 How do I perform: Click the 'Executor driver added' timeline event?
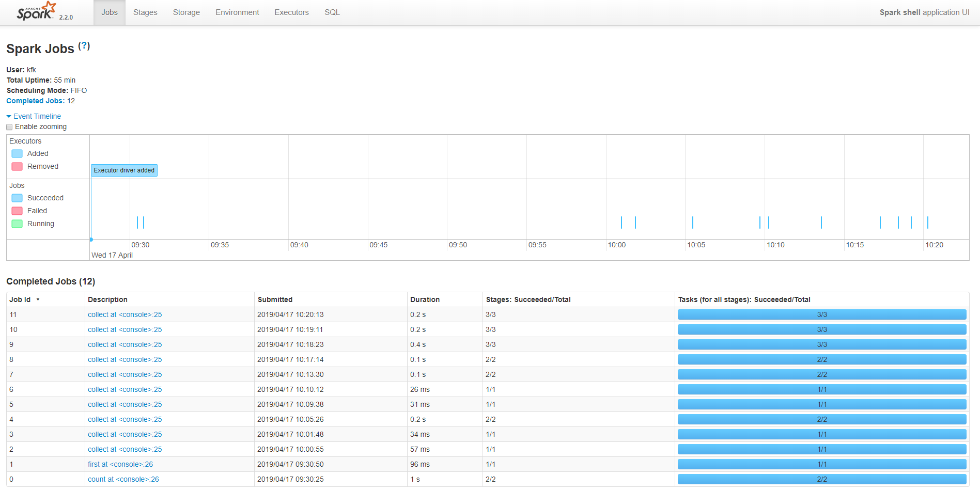[124, 170]
